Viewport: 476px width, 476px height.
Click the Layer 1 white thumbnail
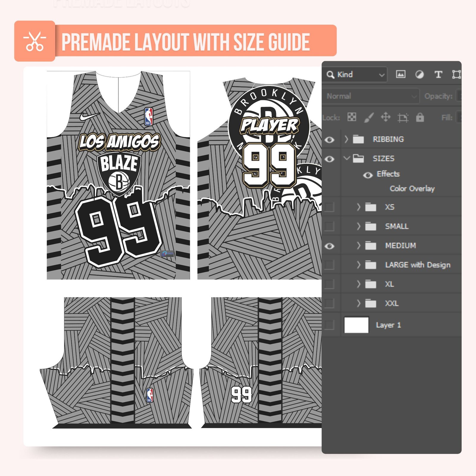pyautogui.click(x=356, y=325)
